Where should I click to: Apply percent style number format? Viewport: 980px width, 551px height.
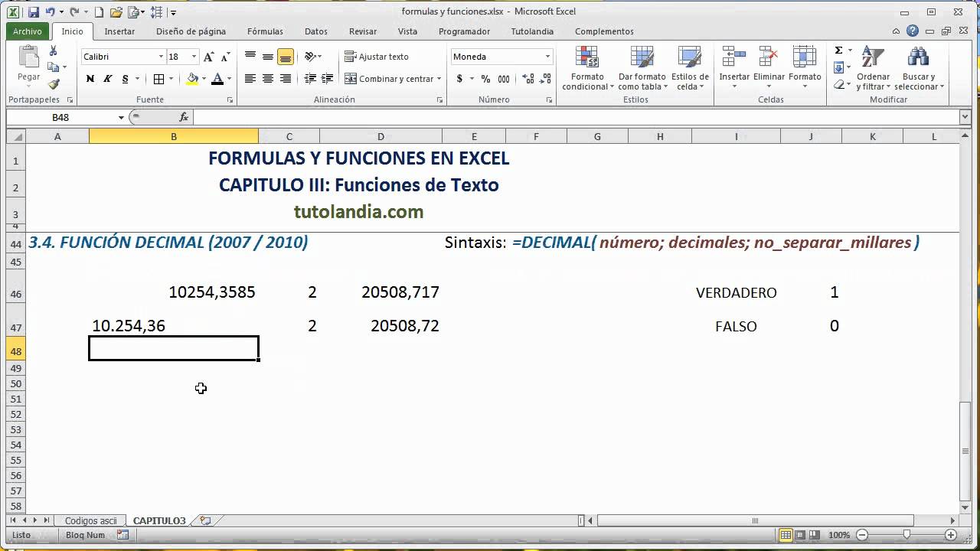486,79
